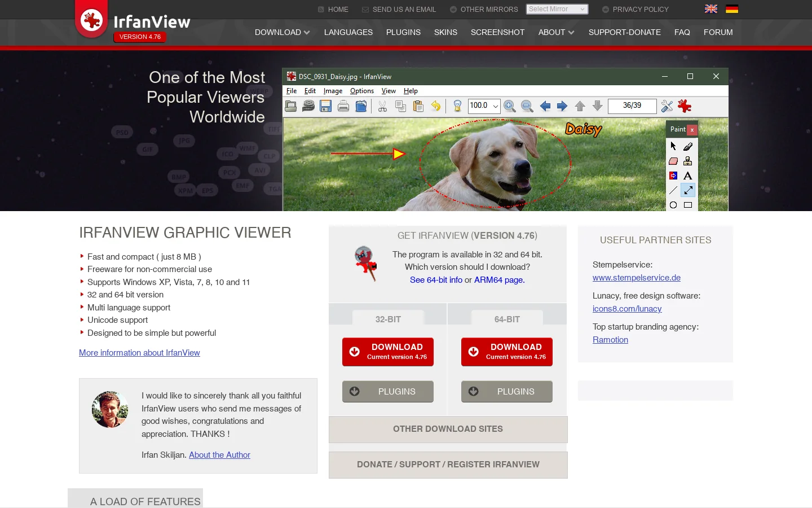
Task: Click 64-bit PLUGINS download button
Action: pyautogui.click(x=507, y=391)
